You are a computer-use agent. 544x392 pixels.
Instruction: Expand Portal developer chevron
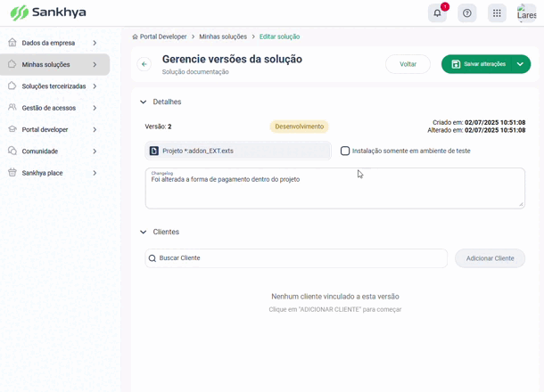point(95,129)
